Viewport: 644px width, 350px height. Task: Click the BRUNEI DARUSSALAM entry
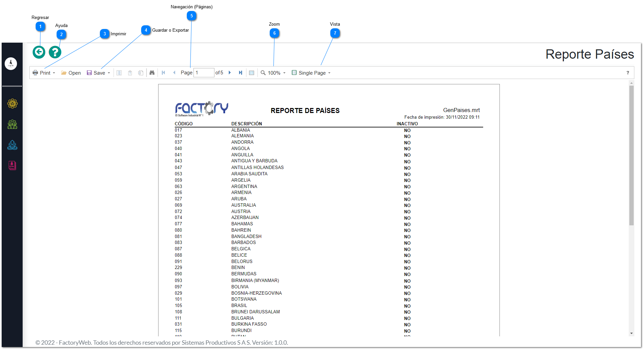[255, 312]
